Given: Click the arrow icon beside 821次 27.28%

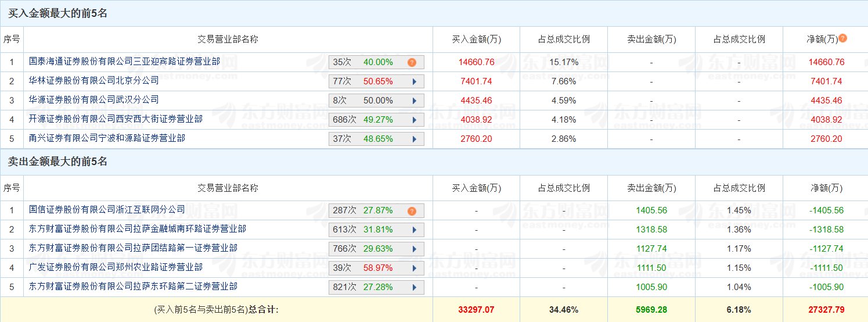Looking at the screenshot, I should pos(415,287).
